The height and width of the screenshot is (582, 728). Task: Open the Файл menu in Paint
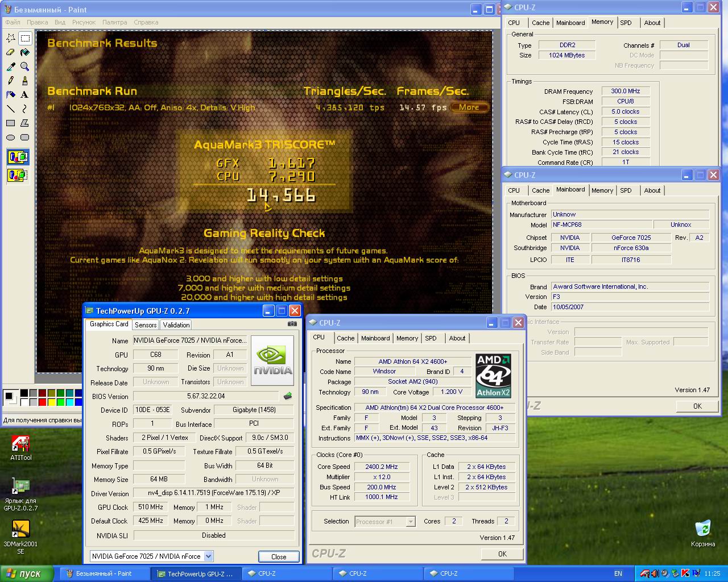click(x=13, y=22)
